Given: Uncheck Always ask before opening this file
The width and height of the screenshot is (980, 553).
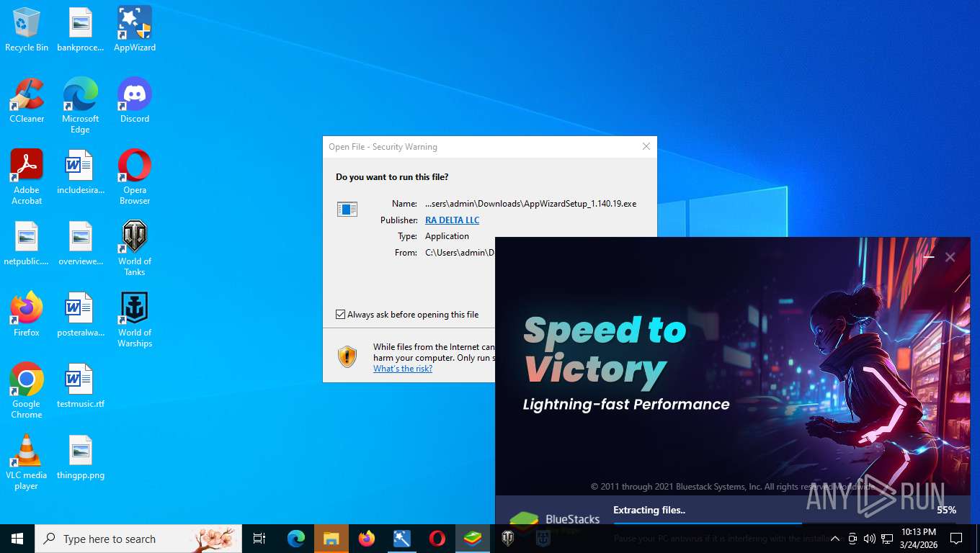Looking at the screenshot, I should pos(341,315).
